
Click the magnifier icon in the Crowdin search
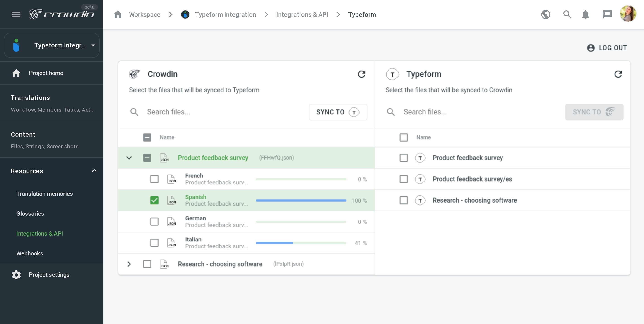tap(134, 112)
